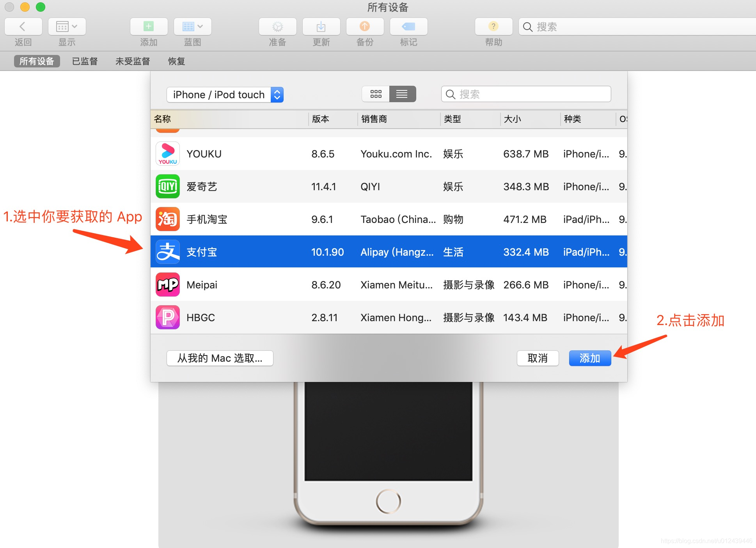Image resolution: width=756 pixels, height=548 pixels.
Task: Click version 11.4.1 cell of 爱奇艺
Action: [323, 187]
